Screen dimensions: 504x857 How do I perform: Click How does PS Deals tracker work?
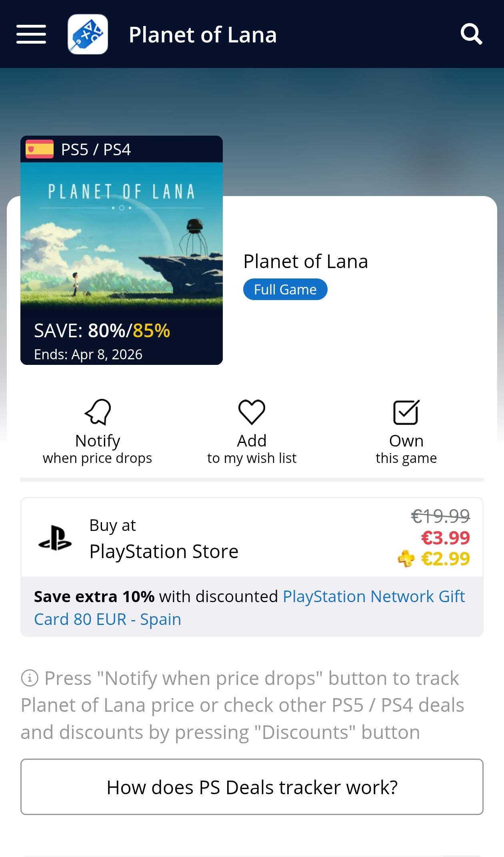pos(252,787)
